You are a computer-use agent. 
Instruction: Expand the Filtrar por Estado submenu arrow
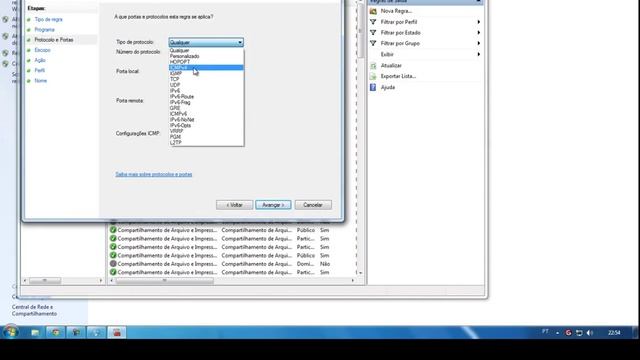(479, 33)
